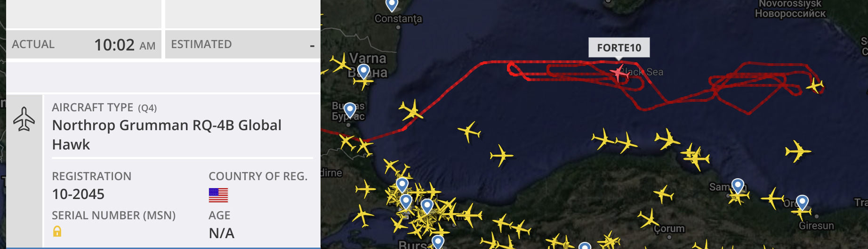This screenshot has width=868, height=249.
Task: Select the airport pin at Varna
Action: click(363, 72)
